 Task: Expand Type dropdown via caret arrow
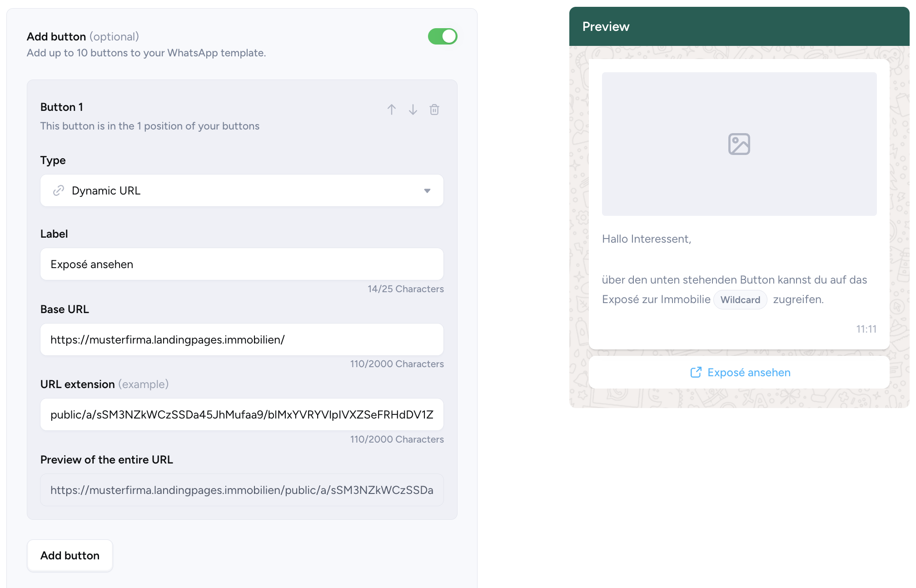pos(427,191)
